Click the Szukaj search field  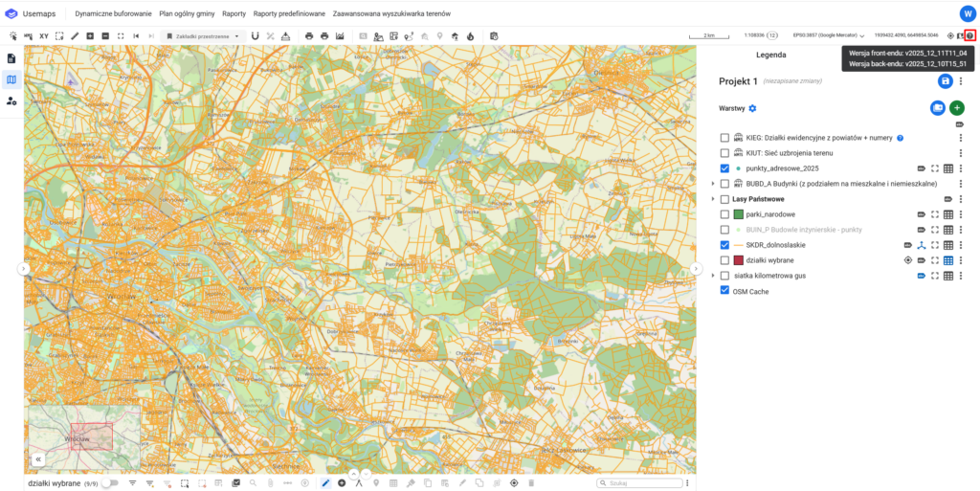(641, 483)
